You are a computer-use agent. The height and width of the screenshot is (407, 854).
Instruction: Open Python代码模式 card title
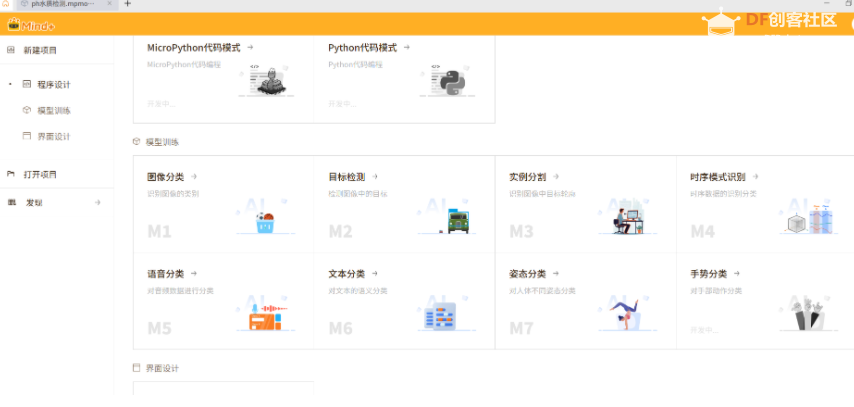click(362, 48)
